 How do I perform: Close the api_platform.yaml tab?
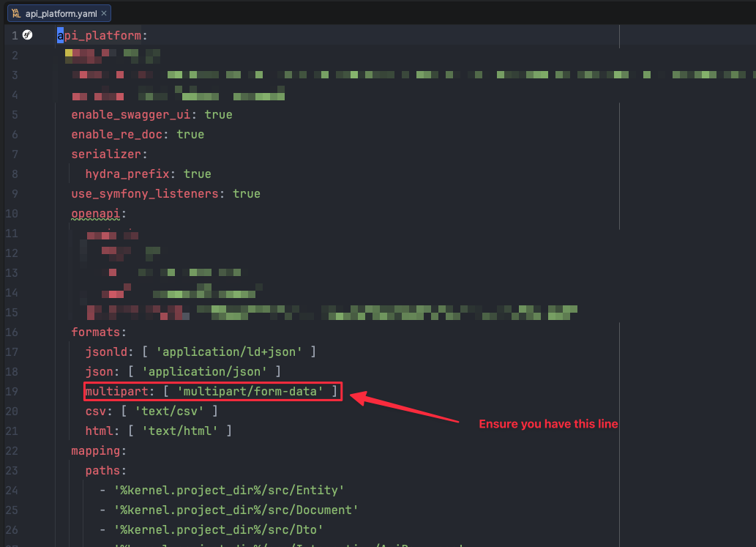[103, 12]
